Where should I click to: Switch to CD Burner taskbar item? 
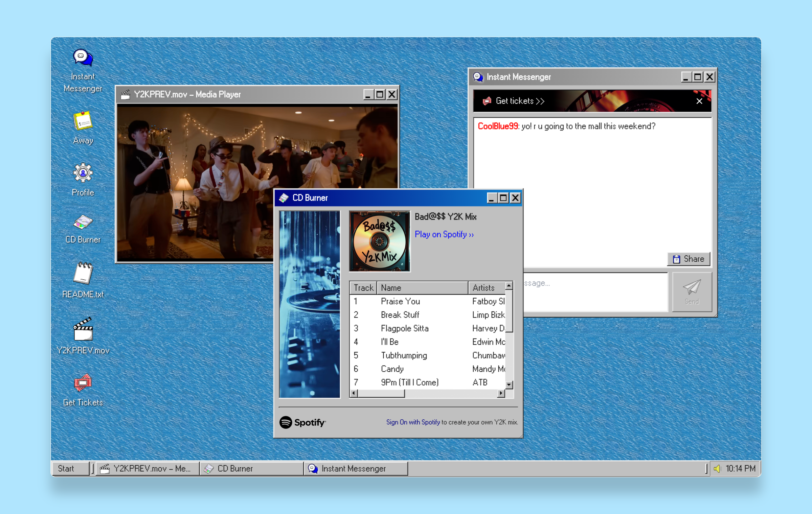(x=251, y=468)
